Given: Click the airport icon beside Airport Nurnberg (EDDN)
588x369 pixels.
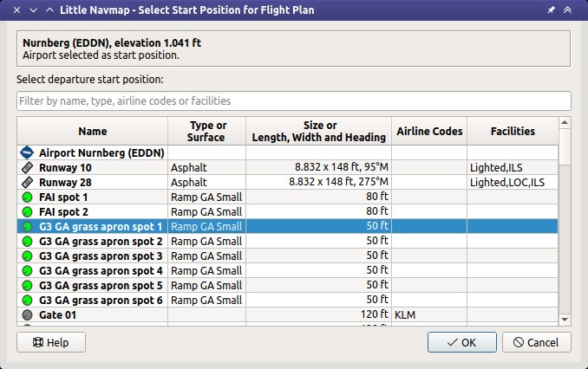Looking at the screenshot, I should pyautogui.click(x=27, y=152).
